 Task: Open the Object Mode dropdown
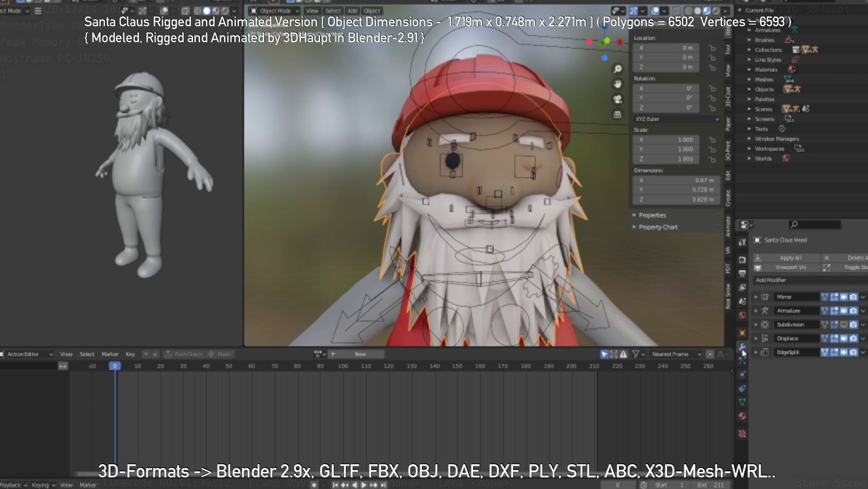274,11
